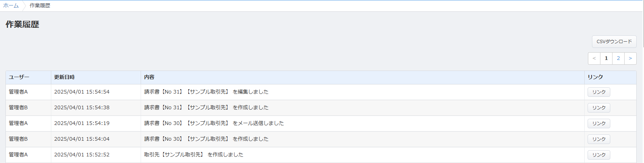Click the 作業履歴 breadcrumb item
Image resolution: width=644 pixels, height=163 pixels.
pyautogui.click(x=40, y=5)
